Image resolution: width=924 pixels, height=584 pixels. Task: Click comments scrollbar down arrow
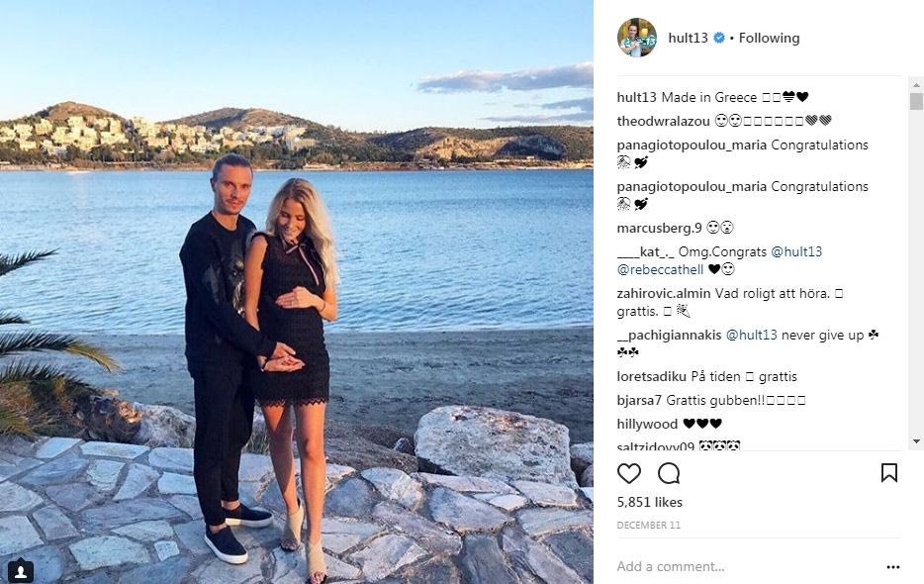[916, 441]
